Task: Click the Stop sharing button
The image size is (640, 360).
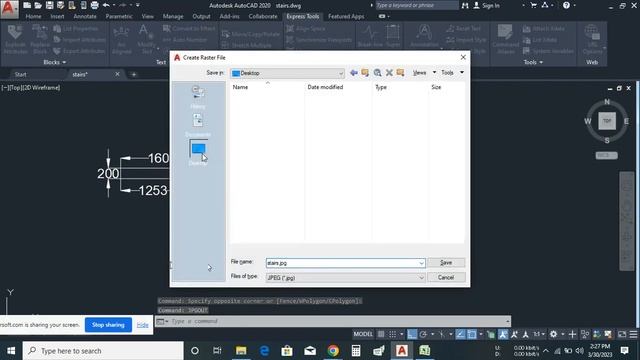Action: pos(108,325)
